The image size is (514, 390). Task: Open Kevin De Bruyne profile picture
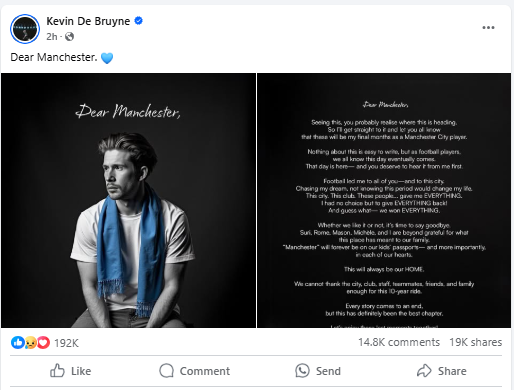25,29
